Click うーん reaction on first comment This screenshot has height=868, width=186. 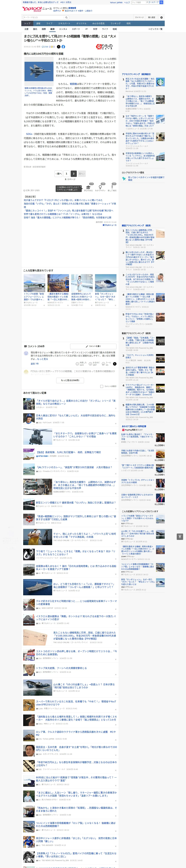[x=106, y=364]
